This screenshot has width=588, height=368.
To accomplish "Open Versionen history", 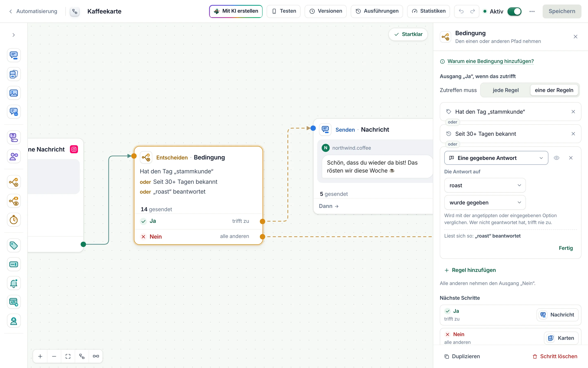I will [x=326, y=11].
